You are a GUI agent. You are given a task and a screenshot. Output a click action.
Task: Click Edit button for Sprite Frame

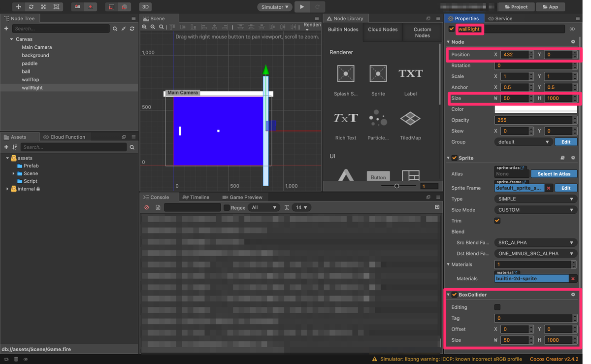pos(566,188)
